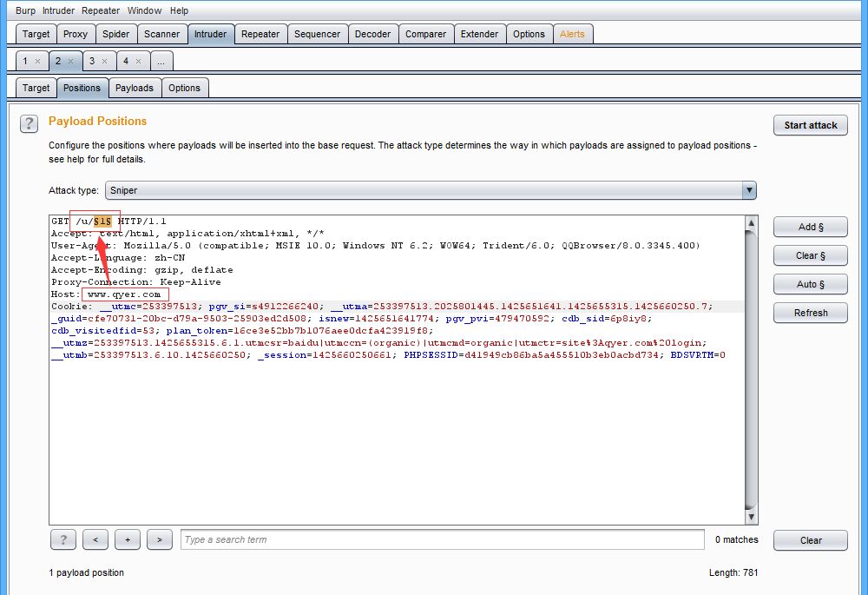Switch to the Target main tab
868x595 pixels.
(x=36, y=35)
